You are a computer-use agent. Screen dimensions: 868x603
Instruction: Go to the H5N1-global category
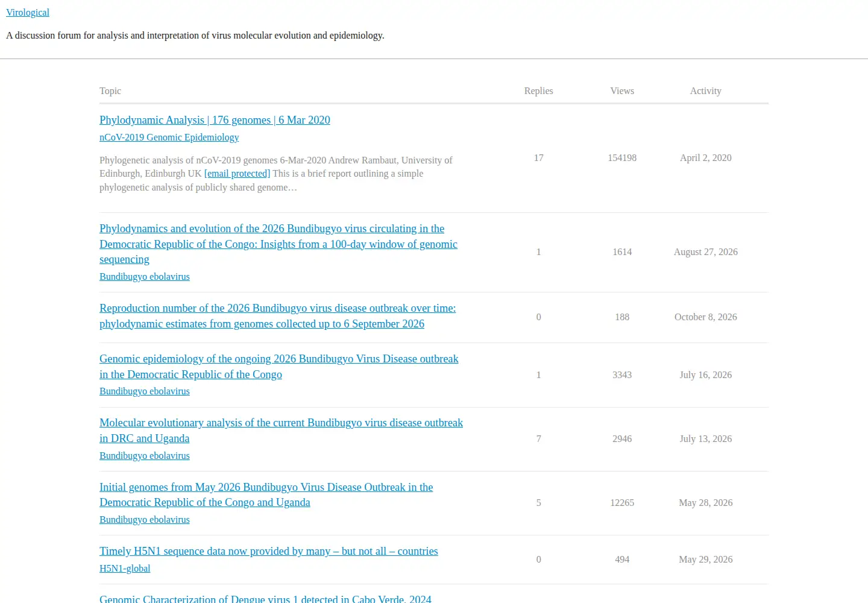click(125, 569)
